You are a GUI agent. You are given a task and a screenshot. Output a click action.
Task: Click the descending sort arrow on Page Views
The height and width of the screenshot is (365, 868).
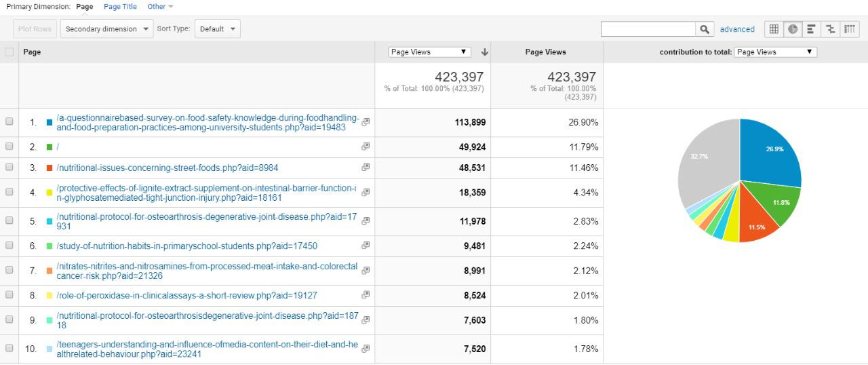click(485, 52)
